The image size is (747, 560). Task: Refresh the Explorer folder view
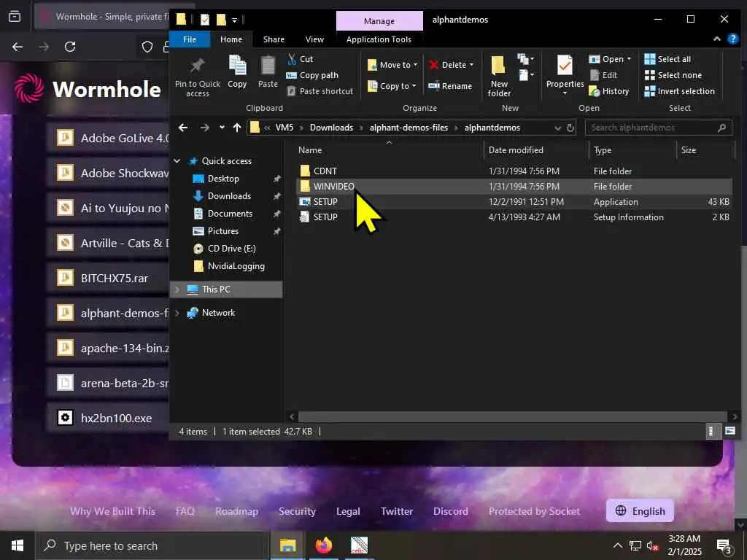[570, 128]
